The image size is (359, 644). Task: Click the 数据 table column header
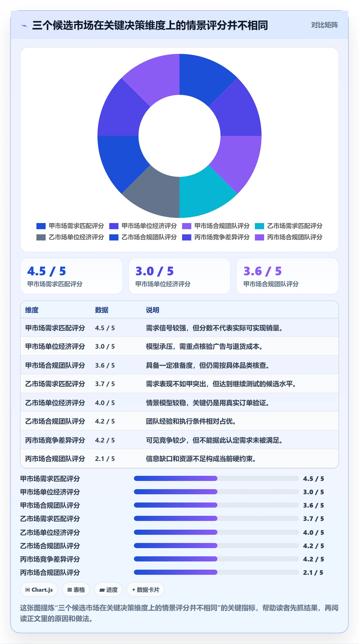(x=102, y=310)
